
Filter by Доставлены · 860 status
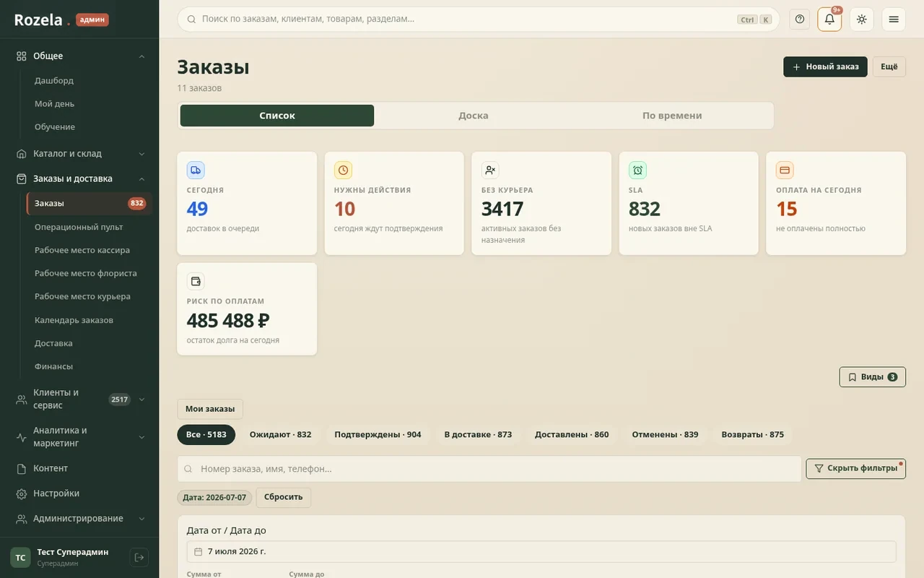(x=572, y=435)
